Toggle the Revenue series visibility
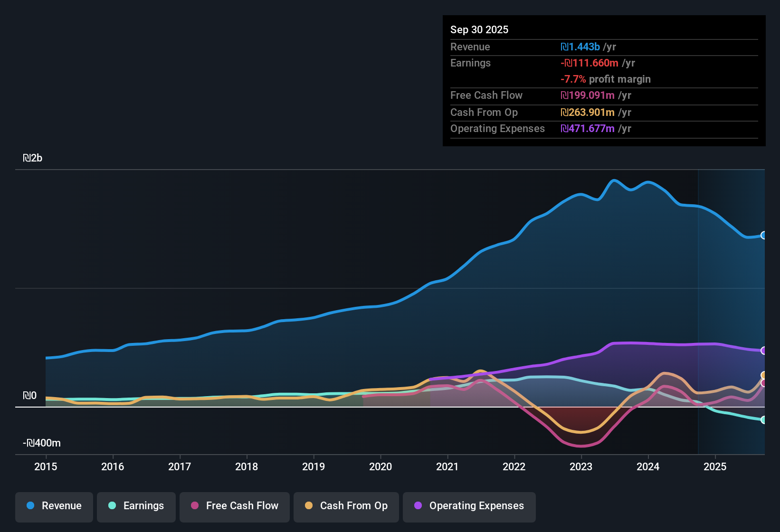Viewport: 780px width, 532px height. (x=54, y=506)
